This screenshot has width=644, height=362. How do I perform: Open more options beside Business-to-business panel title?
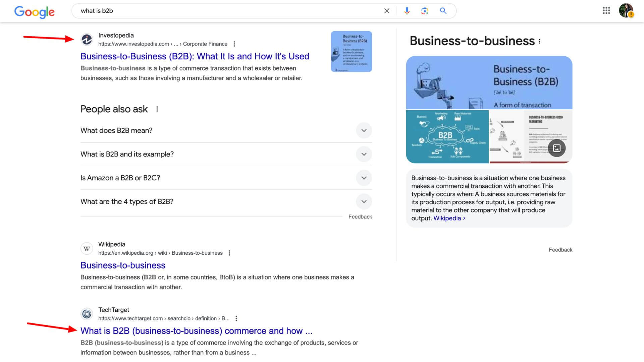(539, 41)
